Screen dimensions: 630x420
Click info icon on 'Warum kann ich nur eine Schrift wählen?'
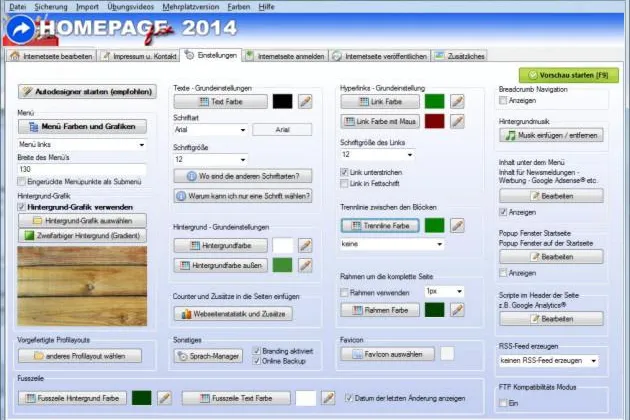pyautogui.click(x=181, y=196)
